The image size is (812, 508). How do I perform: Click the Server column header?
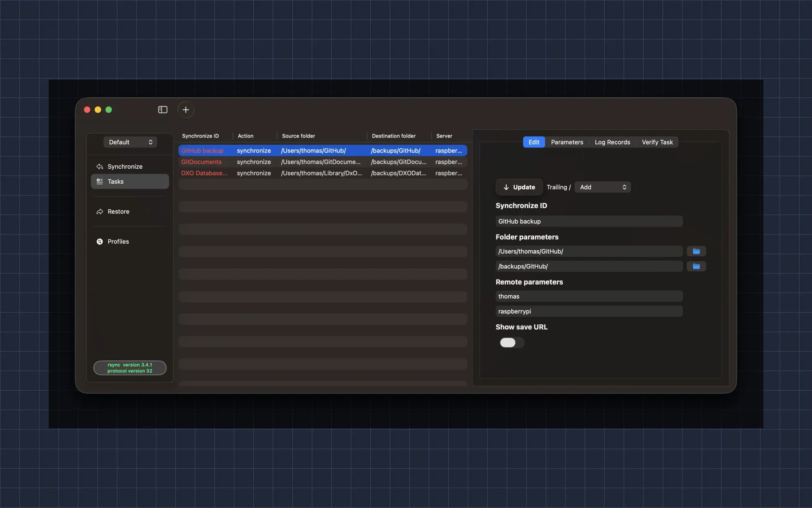tap(444, 136)
